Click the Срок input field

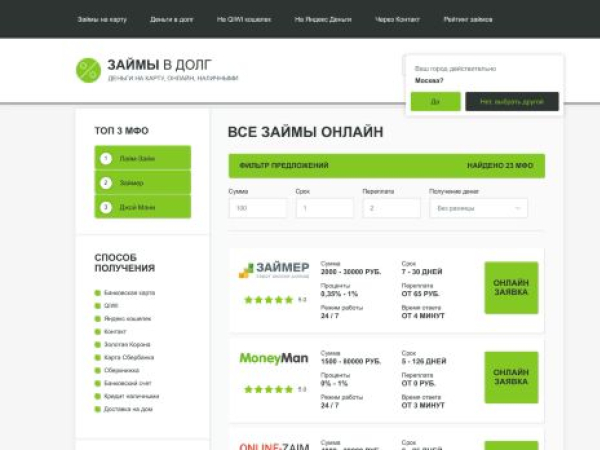[x=324, y=208]
